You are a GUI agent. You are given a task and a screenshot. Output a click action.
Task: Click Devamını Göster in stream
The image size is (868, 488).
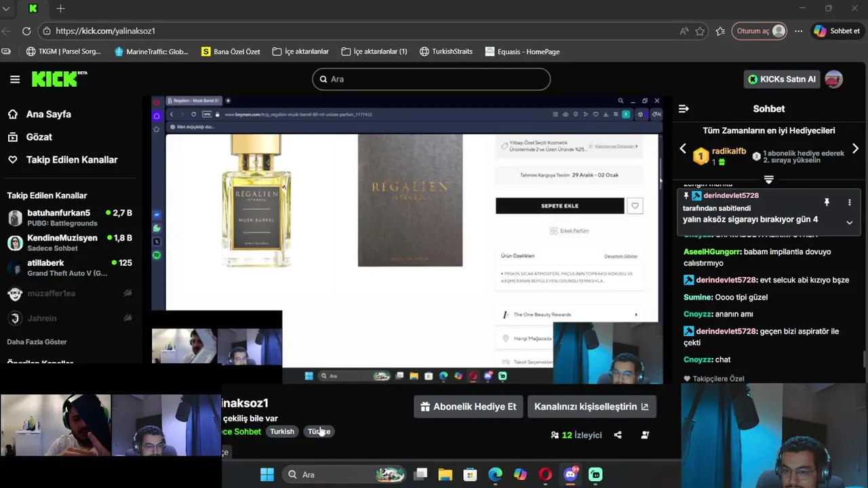tap(620, 256)
